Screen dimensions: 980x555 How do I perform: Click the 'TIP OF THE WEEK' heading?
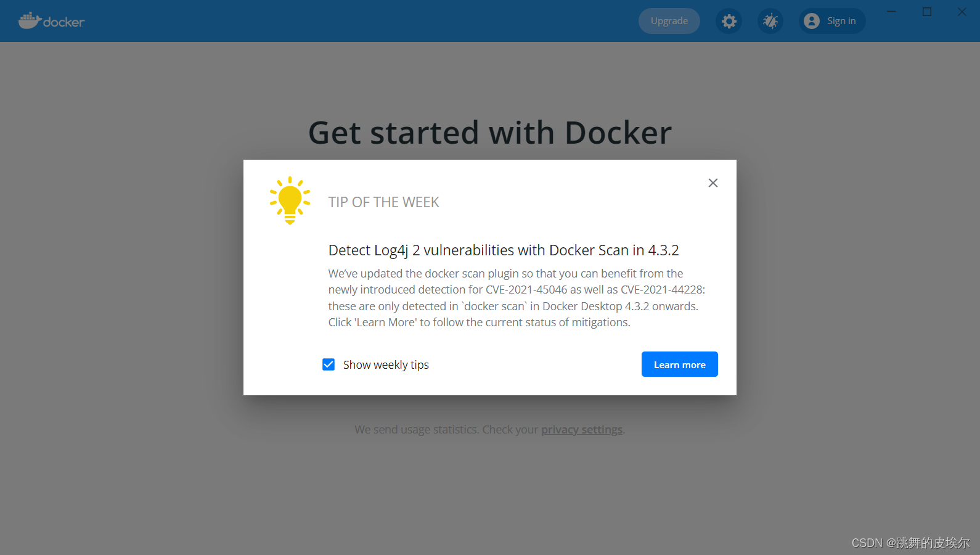point(383,202)
